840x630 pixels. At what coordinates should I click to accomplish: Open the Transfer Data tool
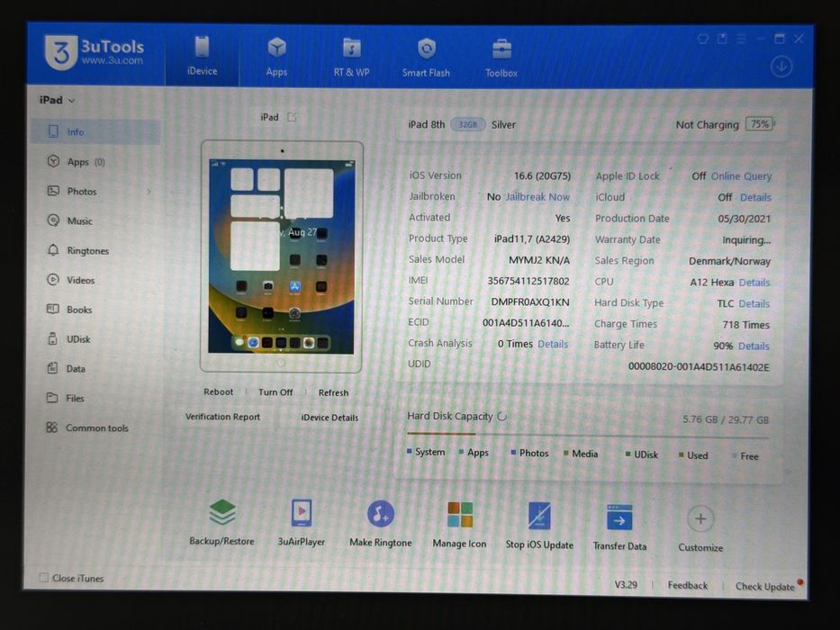coord(619,527)
